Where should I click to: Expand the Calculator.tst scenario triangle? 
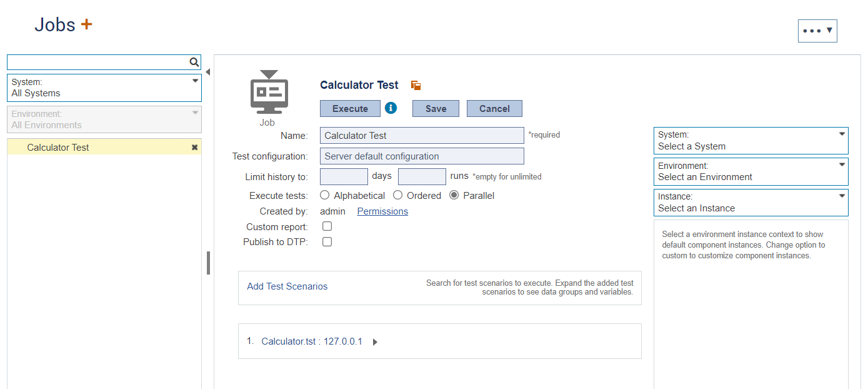375,342
